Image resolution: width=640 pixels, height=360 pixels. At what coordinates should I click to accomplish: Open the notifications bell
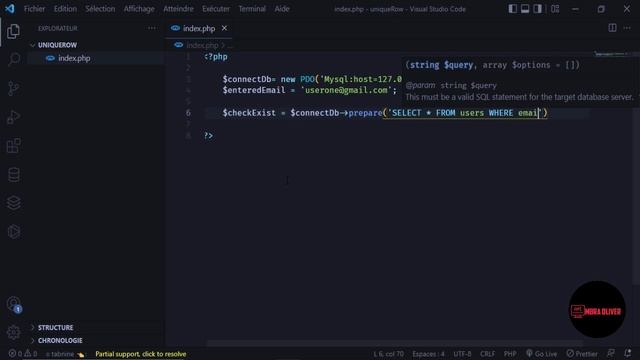627,353
